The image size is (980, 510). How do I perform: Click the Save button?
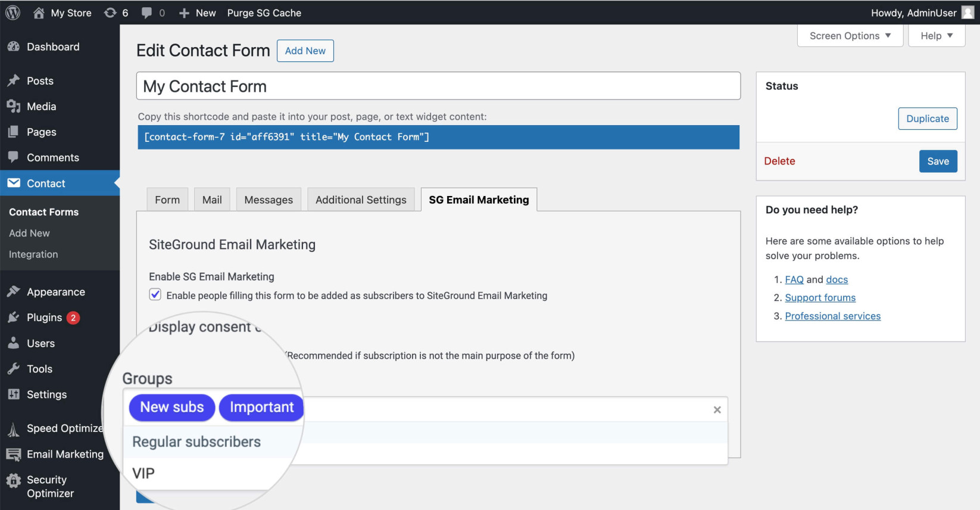938,161
